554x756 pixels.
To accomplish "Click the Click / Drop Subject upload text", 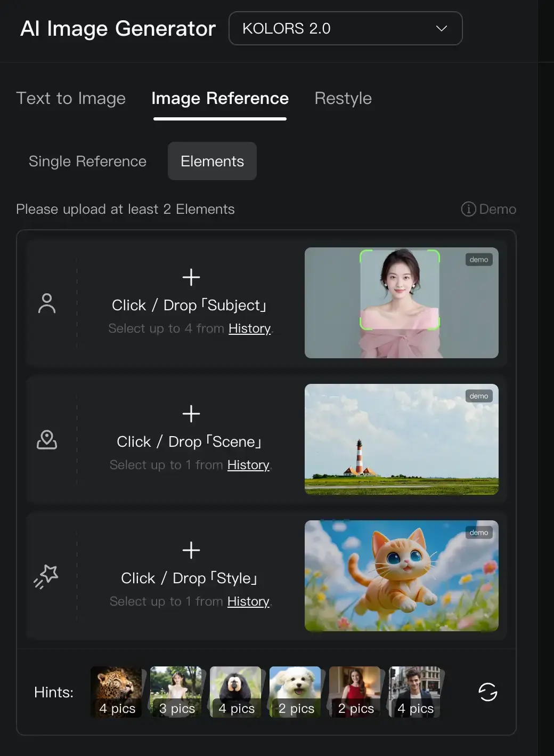I will 190,305.
